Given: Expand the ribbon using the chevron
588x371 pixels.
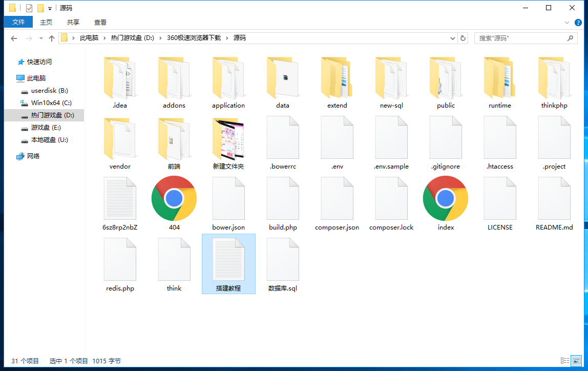Looking at the screenshot, I should [567, 23].
